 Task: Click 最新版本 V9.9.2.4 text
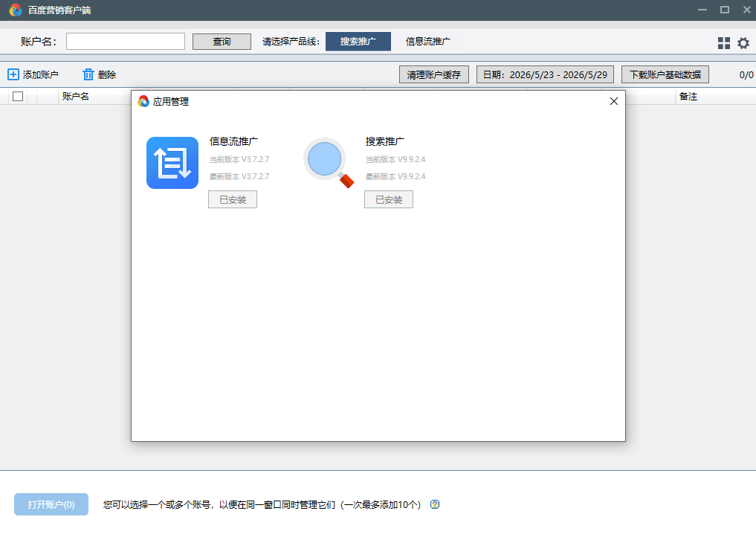click(x=395, y=176)
